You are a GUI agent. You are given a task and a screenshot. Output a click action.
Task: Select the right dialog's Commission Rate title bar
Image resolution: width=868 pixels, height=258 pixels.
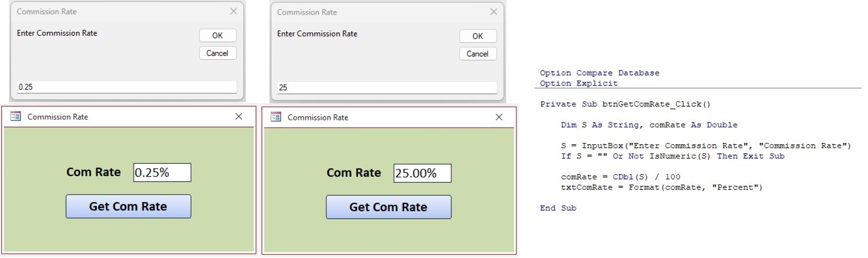(x=307, y=12)
